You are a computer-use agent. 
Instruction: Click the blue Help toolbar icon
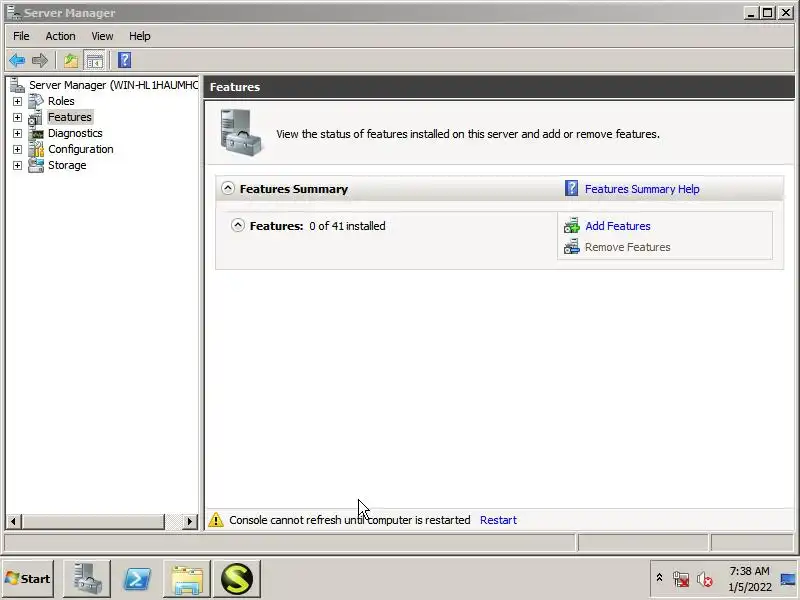pos(124,60)
